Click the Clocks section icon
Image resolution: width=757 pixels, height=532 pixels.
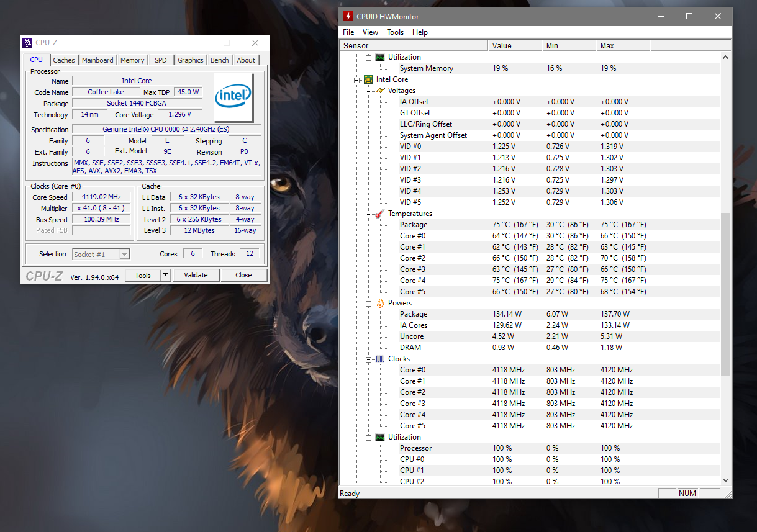pos(379,358)
